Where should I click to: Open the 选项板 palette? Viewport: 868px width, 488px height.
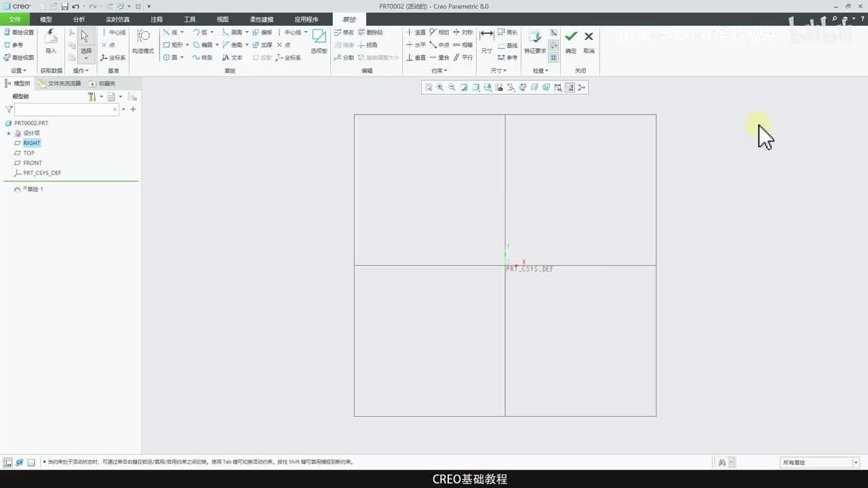(319, 42)
